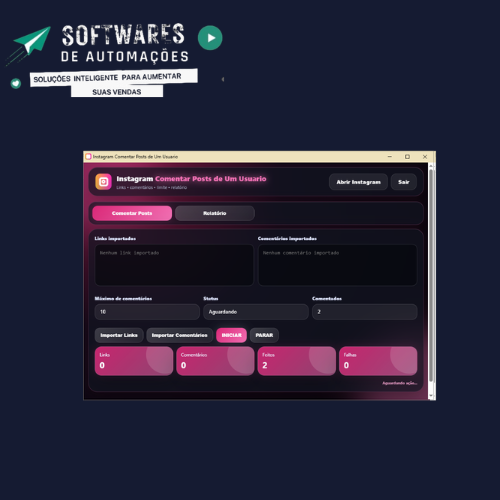The image size is (500, 500).
Task: Click the Instagram app logo icon in the header
Action: coord(103,182)
